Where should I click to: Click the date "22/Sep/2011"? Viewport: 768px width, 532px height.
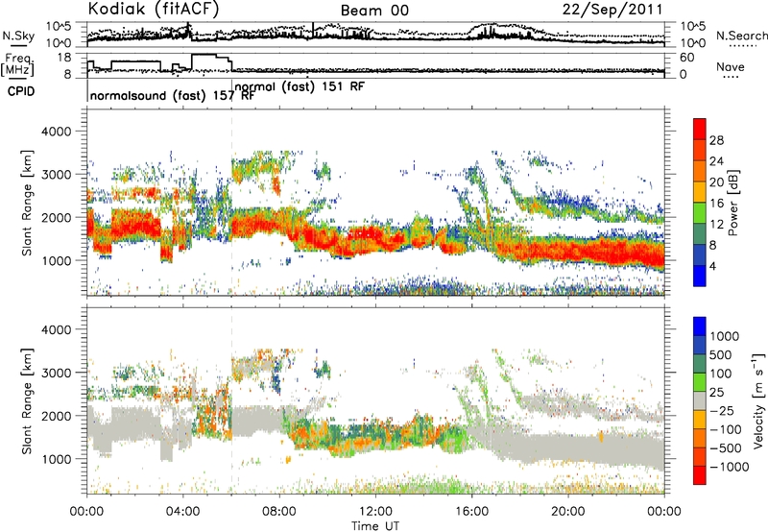coord(612,10)
